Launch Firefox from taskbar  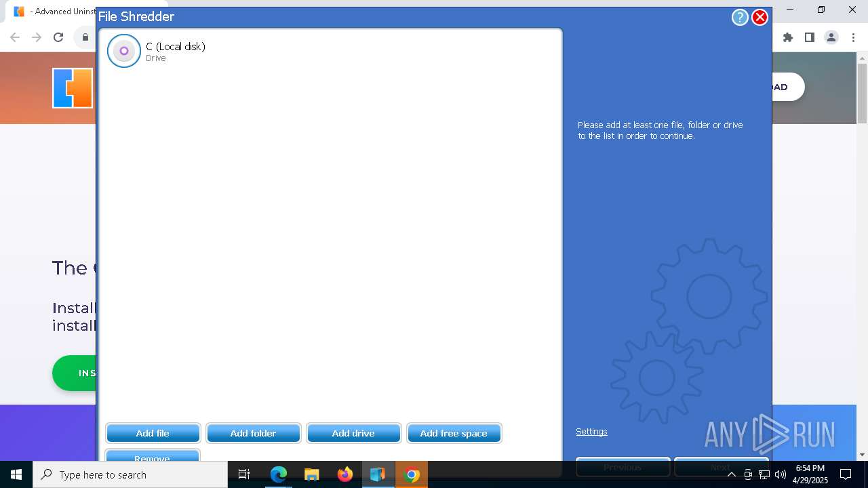345,474
